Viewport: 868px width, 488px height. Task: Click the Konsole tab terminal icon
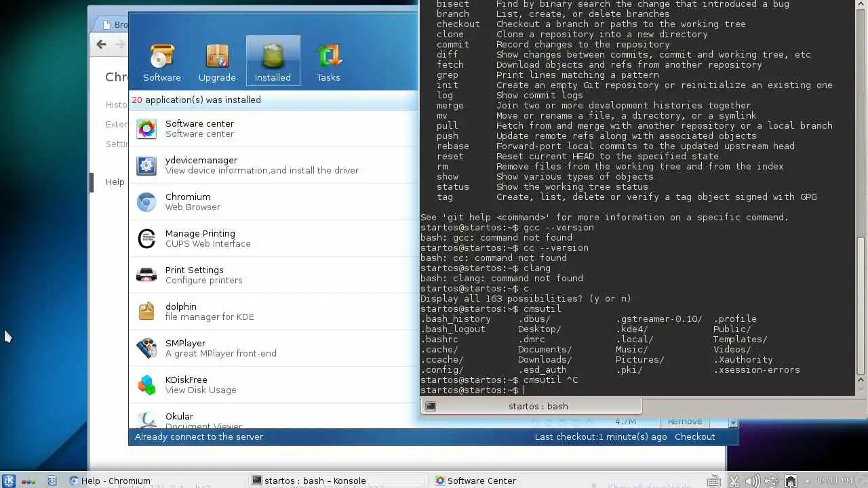coord(430,406)
